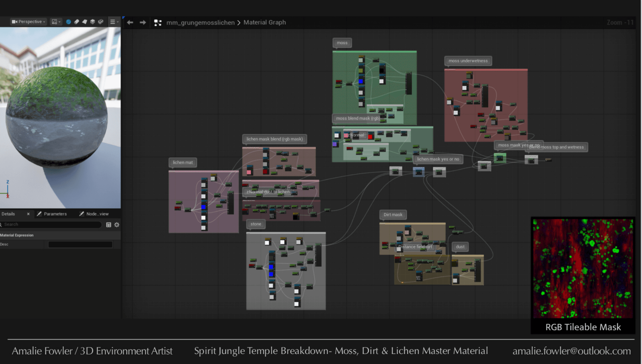Select the moss blend mask (rgb) label
The height and width of the screenshot is (364, 642).
pyautogui.click(x=358, y=118)
